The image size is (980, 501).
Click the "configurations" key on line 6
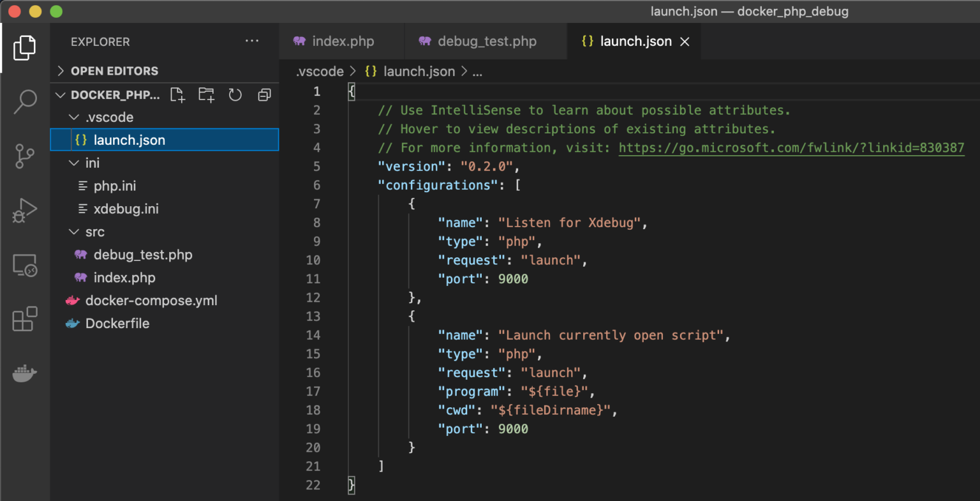tap(438, 186)
